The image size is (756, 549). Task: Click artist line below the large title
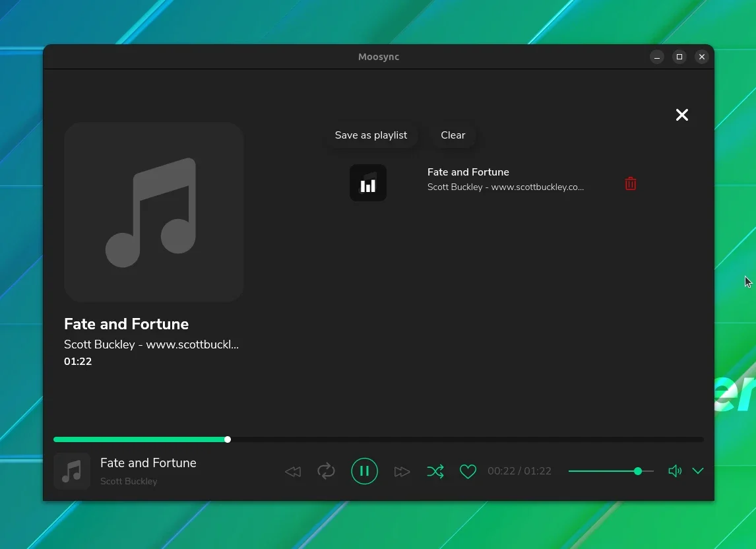coord(151,344)
